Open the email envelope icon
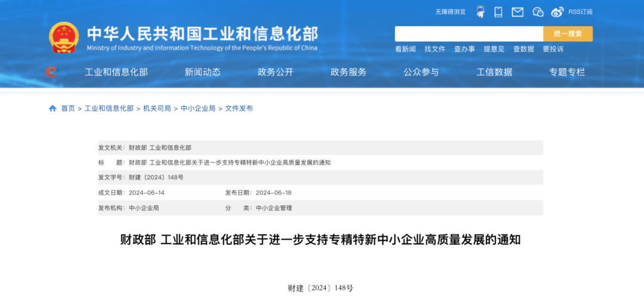Image resolution: width=644 pixels, height=299 pixels. [518, 13]
